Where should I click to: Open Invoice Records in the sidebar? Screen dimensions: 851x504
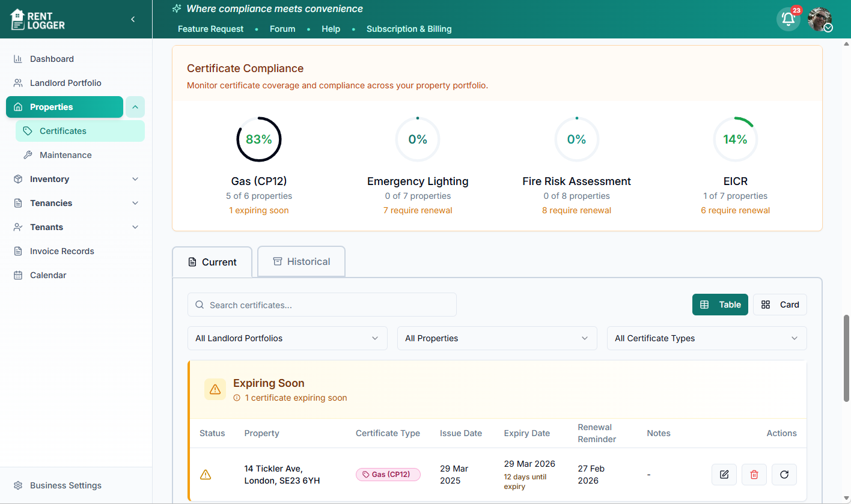pyautogui.click(x=61, y=250)
